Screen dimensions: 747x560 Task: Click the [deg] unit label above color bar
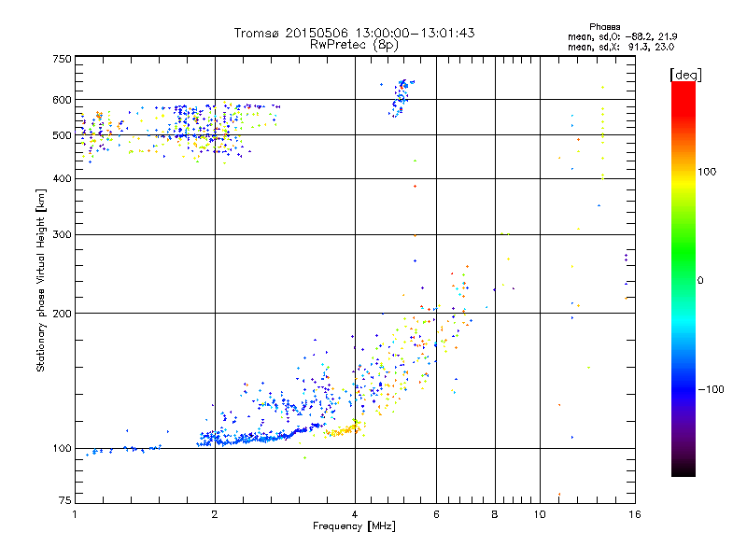coord(685,75)
